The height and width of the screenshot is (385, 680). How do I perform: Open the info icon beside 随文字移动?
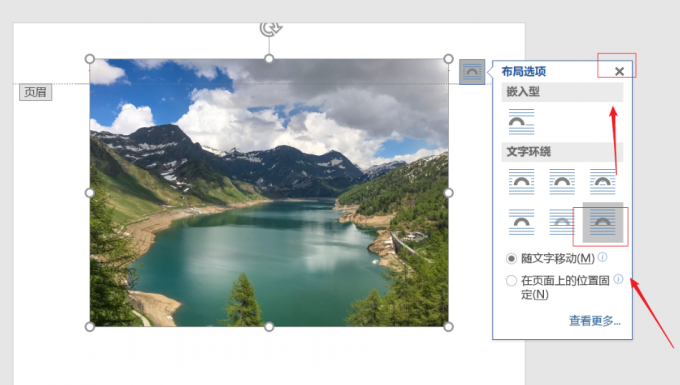[602, 257]
